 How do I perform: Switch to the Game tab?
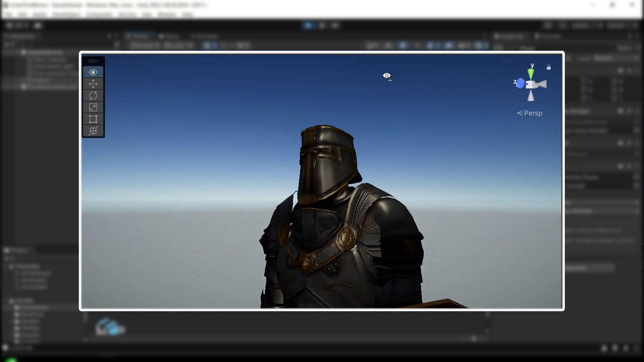(169, 36)
